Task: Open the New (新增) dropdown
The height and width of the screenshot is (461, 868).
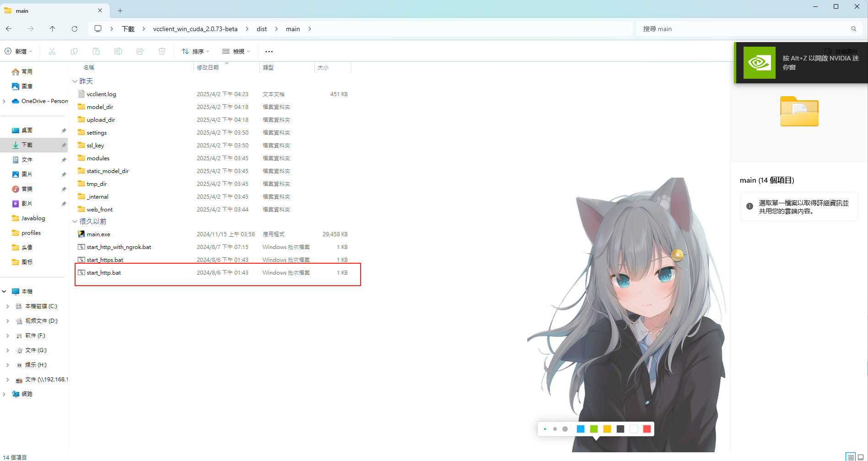Action: [19, 51]
